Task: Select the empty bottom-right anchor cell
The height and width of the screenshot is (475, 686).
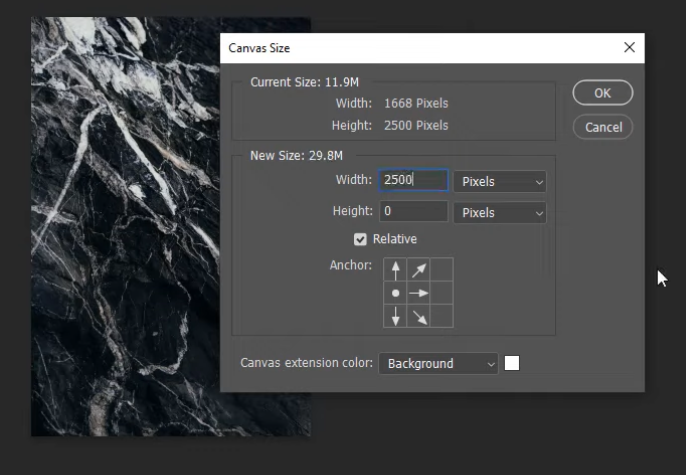Action: (x=442, y=316)
